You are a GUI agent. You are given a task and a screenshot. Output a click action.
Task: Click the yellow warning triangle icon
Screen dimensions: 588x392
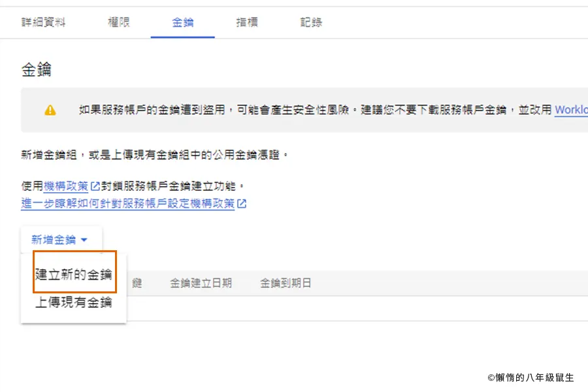click(x=50, y=110)
